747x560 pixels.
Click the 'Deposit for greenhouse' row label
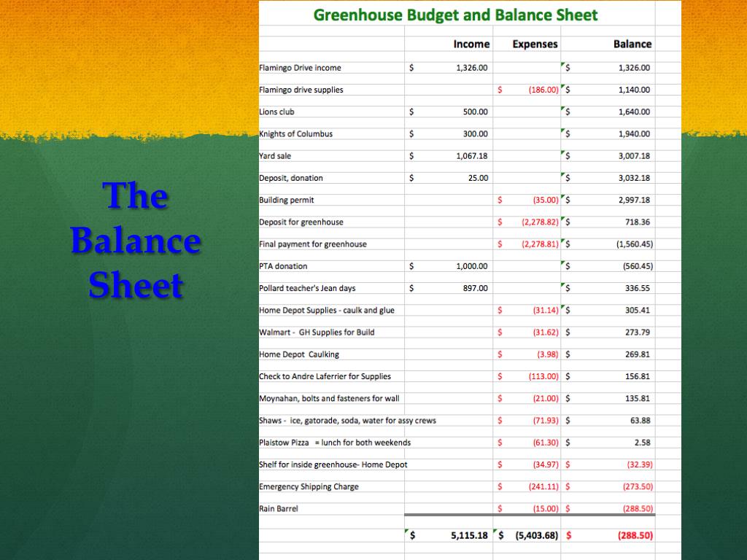(301, 222)
